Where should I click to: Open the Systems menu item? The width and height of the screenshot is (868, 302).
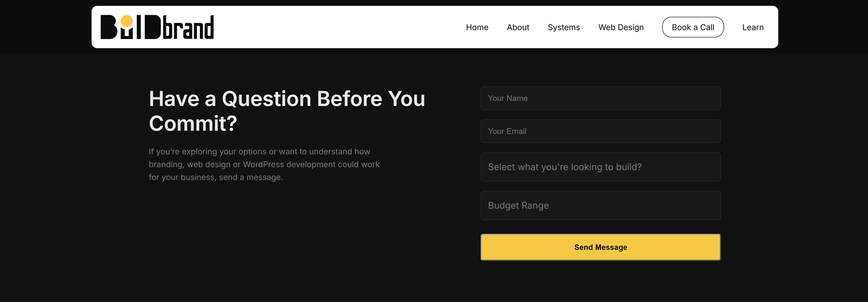(x=564, y=27)
